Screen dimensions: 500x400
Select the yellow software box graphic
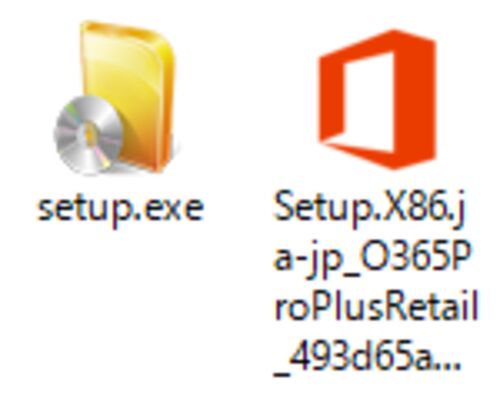click(130, 95)
